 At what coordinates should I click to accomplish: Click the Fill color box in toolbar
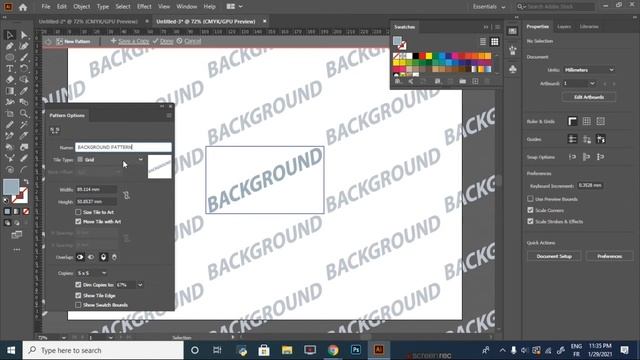tap(11, 187)
